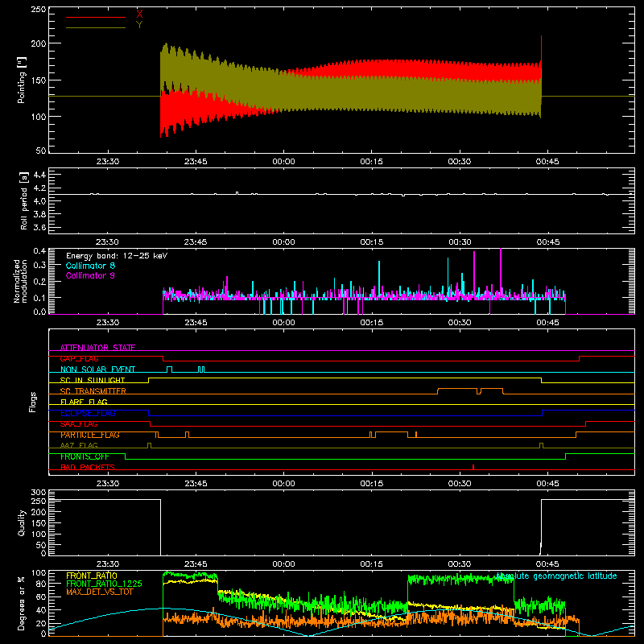This screenshot has height=644, width=644.
Task: Click the 80 tick on Degrees axis
Action: tap(41, 583)
